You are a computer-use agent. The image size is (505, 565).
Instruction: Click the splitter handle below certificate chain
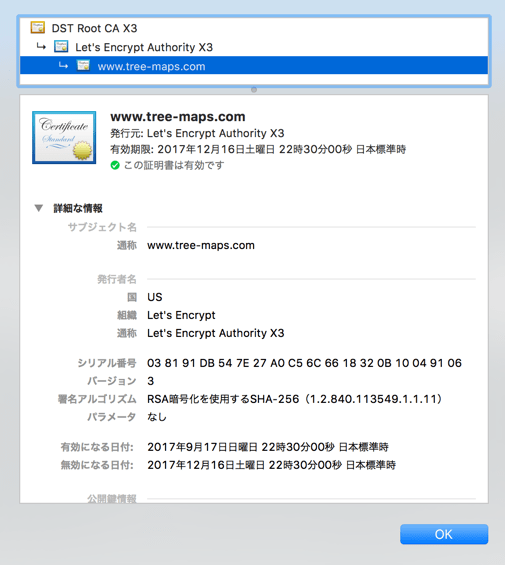pyautogui.click(x=254, y=89)
